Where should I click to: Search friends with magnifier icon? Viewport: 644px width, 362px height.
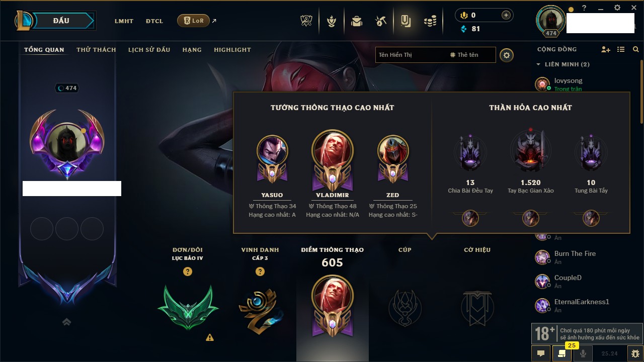click(636, 49)
